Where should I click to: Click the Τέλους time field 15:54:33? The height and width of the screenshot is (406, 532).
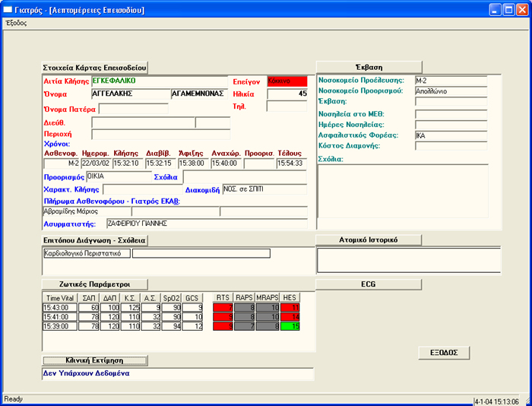point(292,163)
